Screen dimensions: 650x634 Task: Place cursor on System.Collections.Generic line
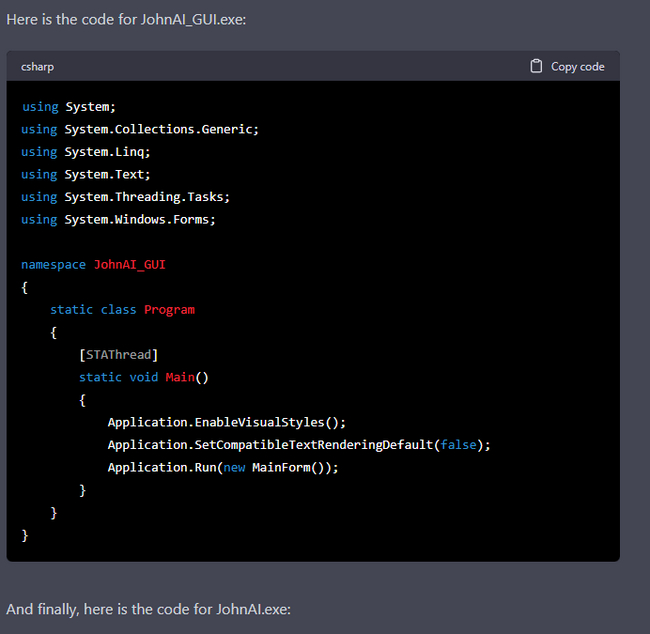(140, 129)
